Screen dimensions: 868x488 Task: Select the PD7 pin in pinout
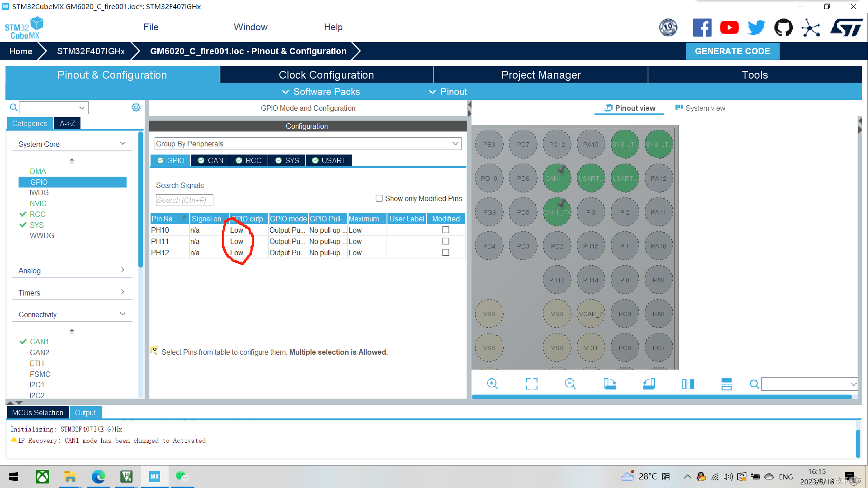tap(523, 145)
